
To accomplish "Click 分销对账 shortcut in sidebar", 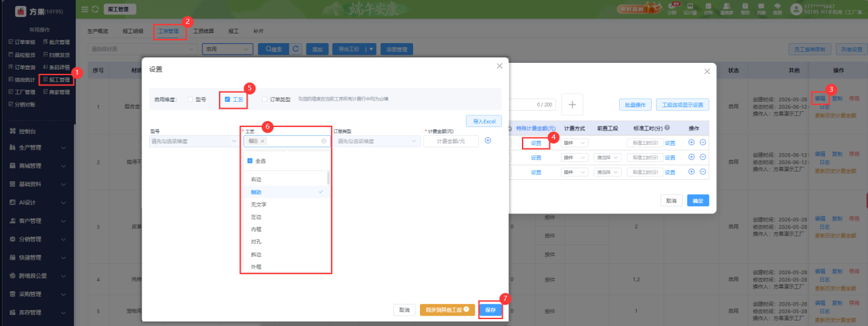I will click(x=22, y=105).
